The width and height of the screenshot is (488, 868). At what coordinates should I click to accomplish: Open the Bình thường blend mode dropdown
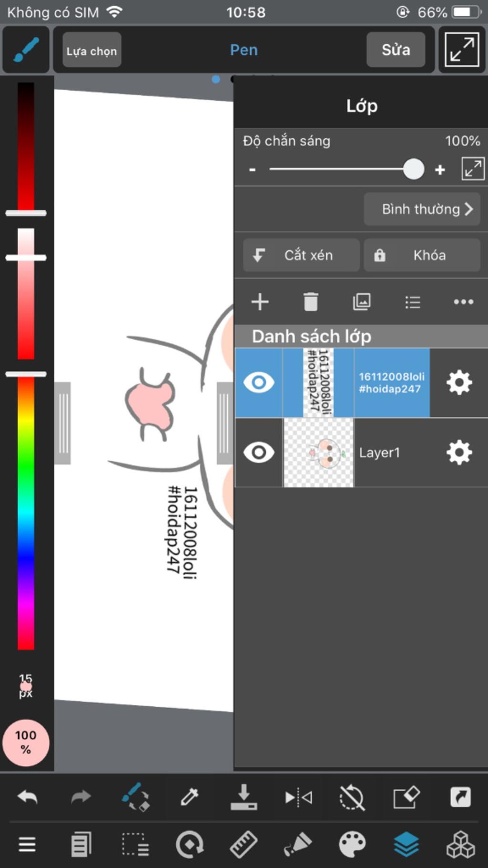[x=422, y=209]
